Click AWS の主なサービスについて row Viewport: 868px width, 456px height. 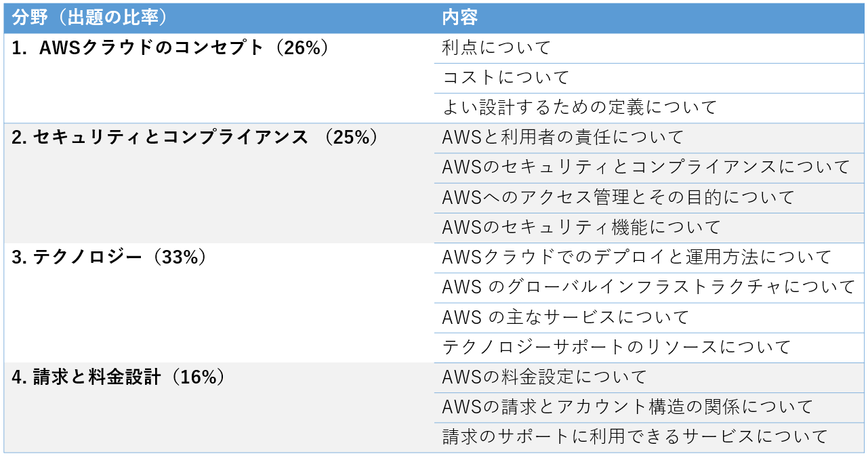coord(649,317)
